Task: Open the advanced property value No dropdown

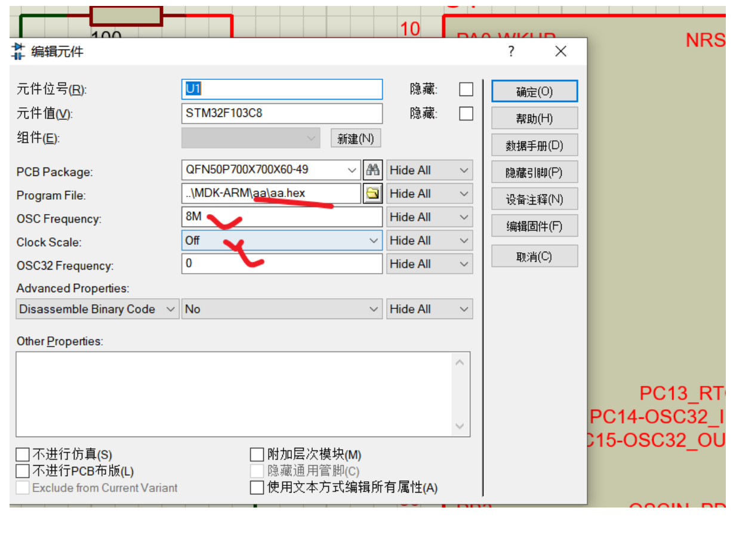Action: (282, 309)
